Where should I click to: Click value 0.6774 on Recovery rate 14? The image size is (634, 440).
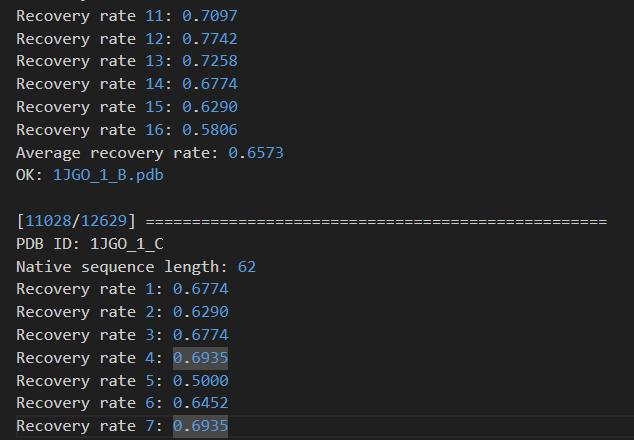(209, 84)
